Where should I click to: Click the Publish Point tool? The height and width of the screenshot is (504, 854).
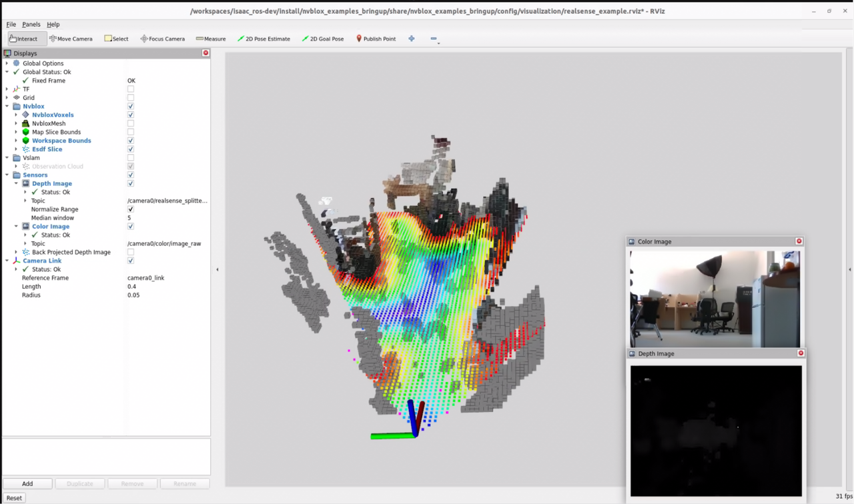point(376,39)
